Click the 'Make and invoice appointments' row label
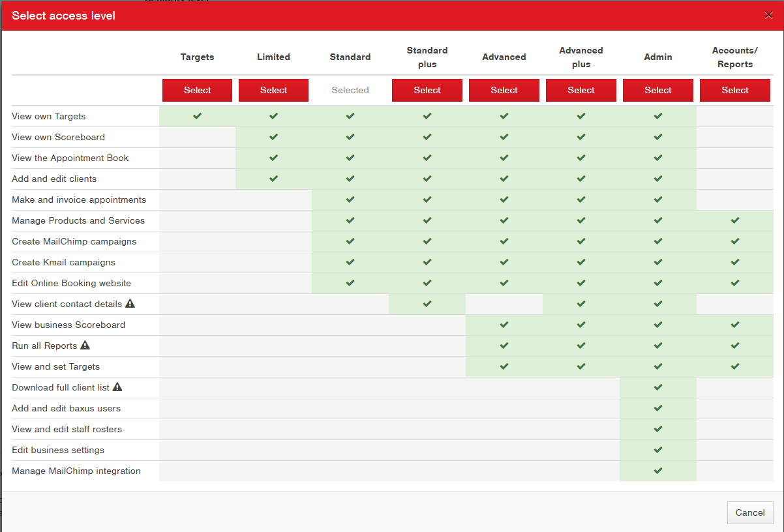 click(79, 199)
